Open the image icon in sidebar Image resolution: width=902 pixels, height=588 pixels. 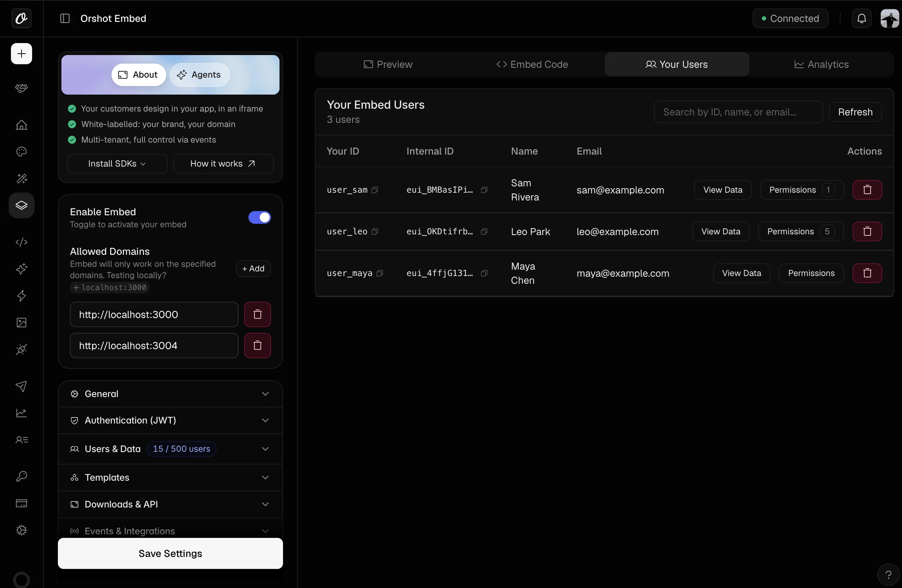click(22, 323)
